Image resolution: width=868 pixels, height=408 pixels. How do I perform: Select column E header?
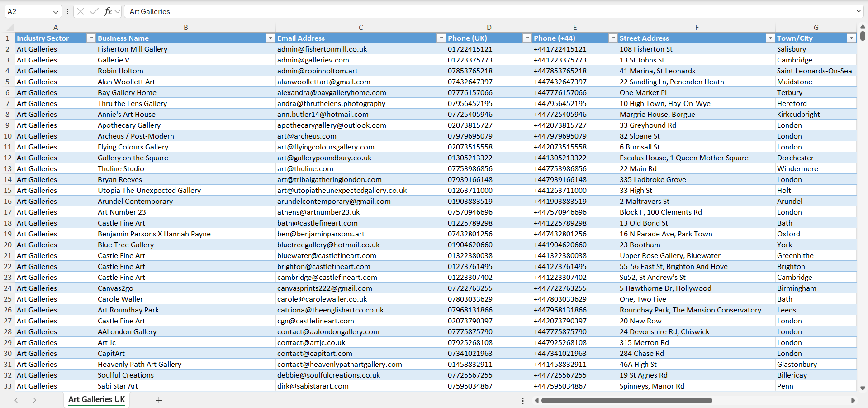tap(575, 27)
